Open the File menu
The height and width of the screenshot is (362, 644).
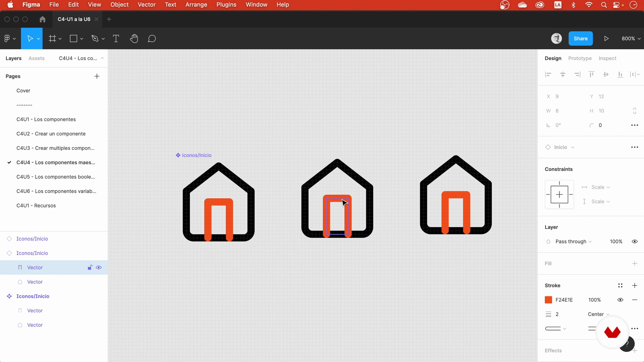[x=54, y=5]
